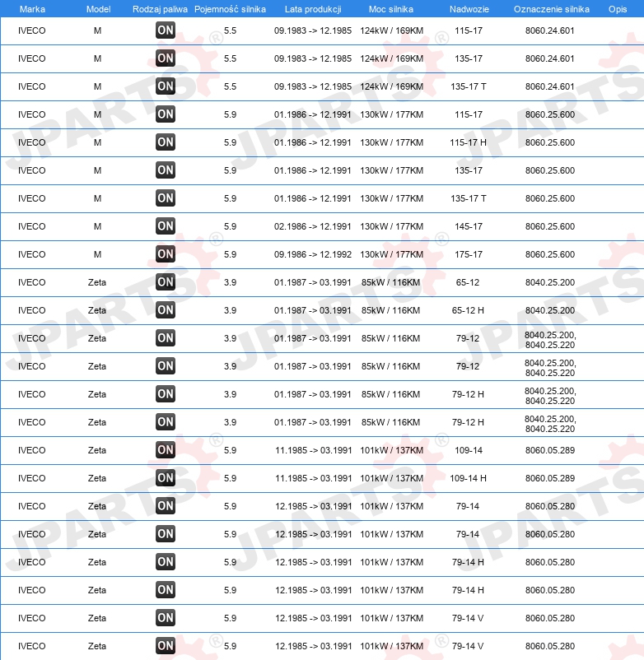The height and width of the screenshot is (660, 644).
Task: Click the Nadwozie column header
Action: click(x=469, y=9)
